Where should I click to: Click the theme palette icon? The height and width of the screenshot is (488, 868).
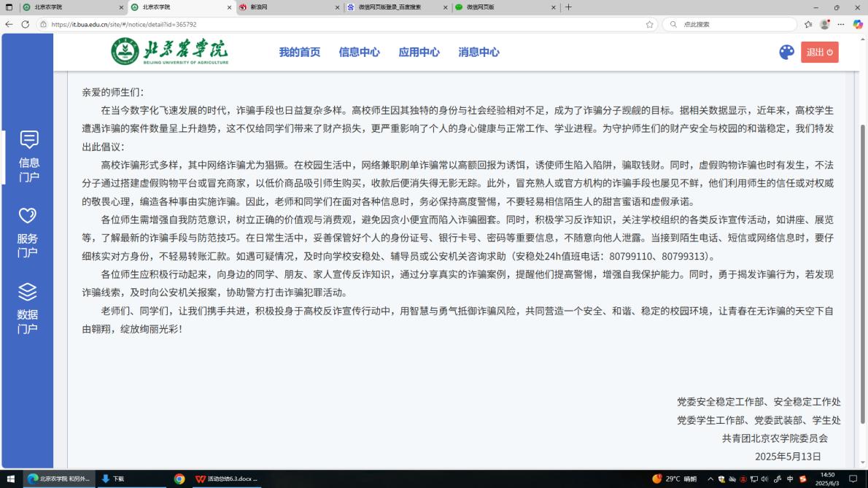(786, 53)
